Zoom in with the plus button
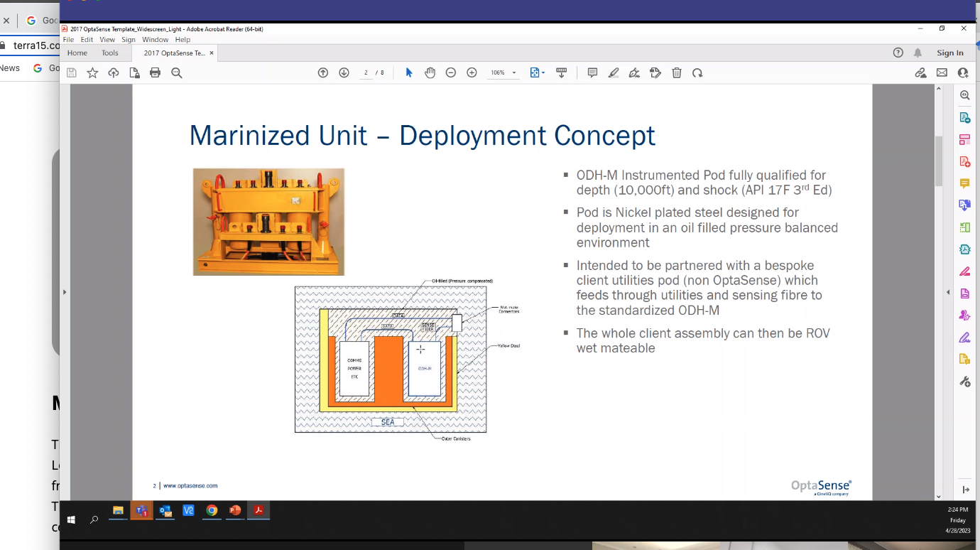The height and width of the screenshot is (550, 980). tap(472, 72)
